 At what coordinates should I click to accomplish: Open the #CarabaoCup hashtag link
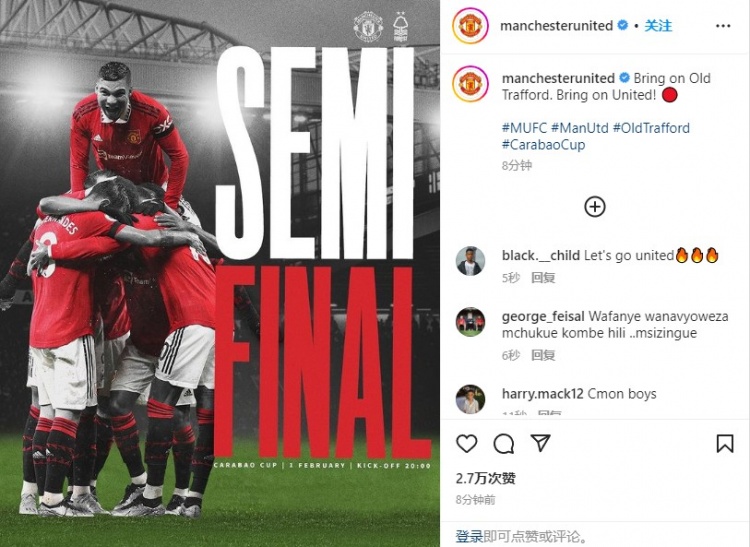(x=543, y=145)
